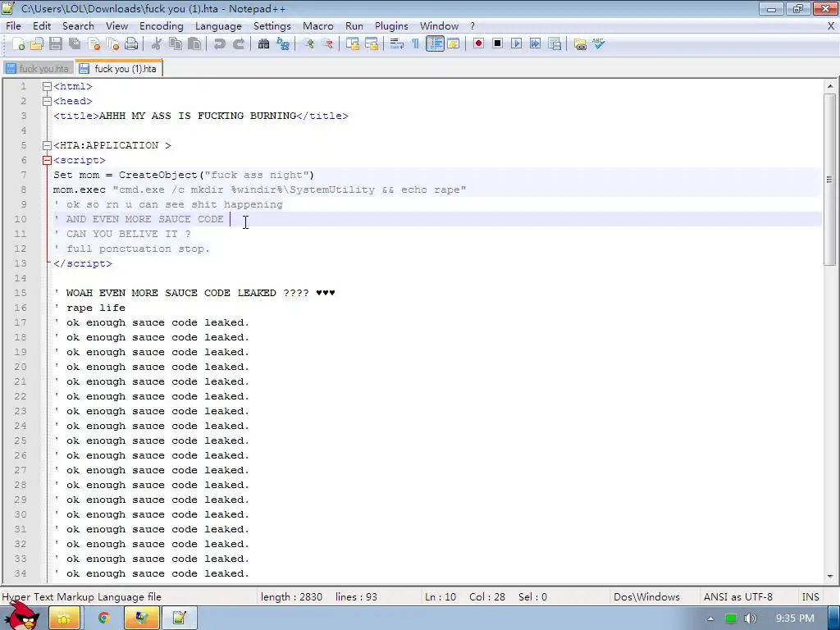Open the ? help menu
840x630 pixels.
pos(472,25)
